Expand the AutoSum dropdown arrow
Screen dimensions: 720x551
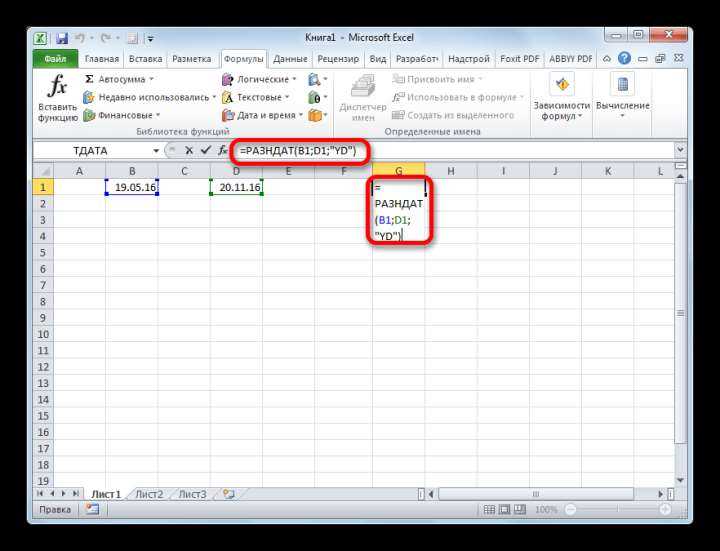coord(151,79)
